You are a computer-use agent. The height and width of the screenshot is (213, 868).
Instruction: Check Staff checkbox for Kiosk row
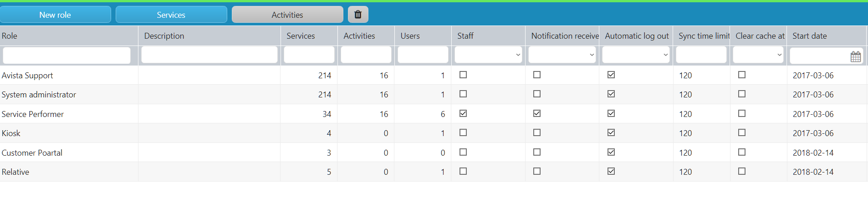[463, 132]
